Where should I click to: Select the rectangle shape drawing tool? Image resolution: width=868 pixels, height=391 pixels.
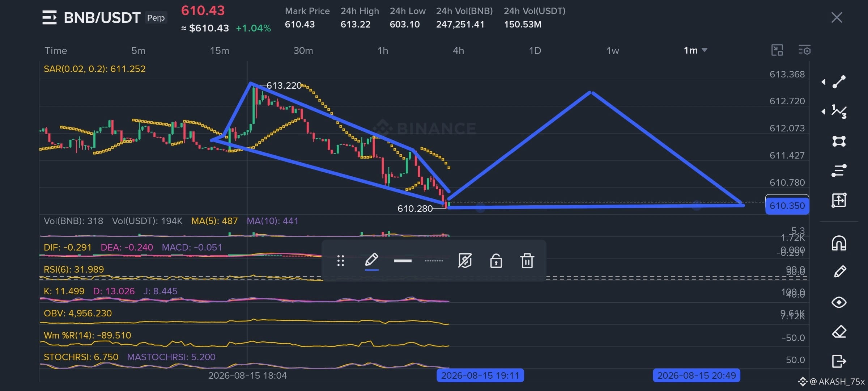(x=839, y=141)
